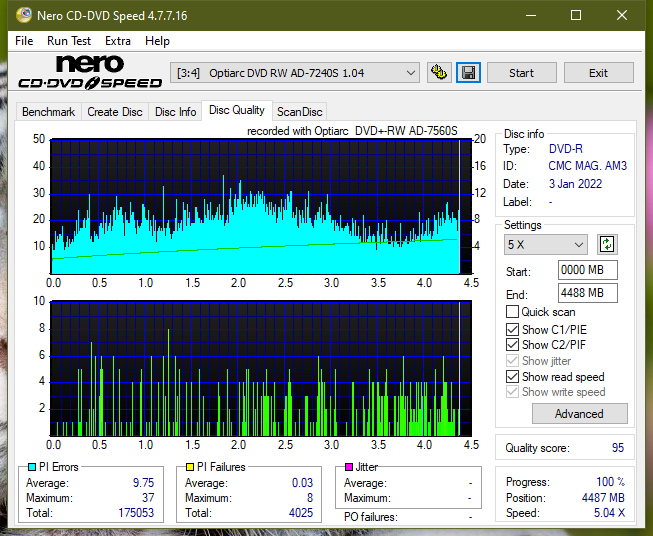Click the Exit button
Viewport: 653px width, 536px height.
tap(598, 73)
